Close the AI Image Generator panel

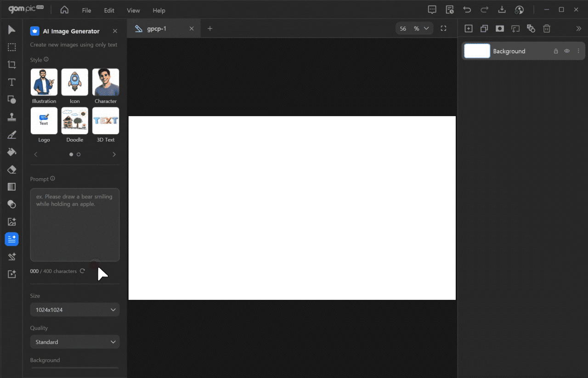[x=115, y=31]
